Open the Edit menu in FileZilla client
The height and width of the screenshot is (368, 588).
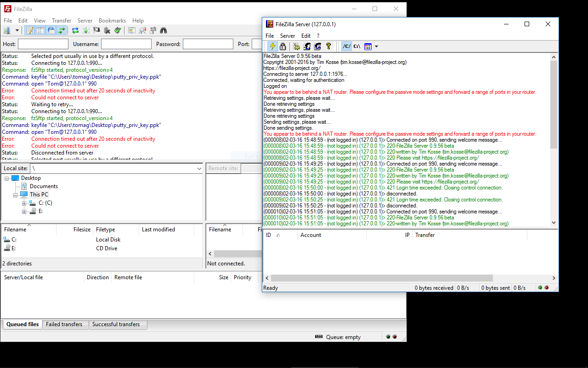(x=23, y=21)
